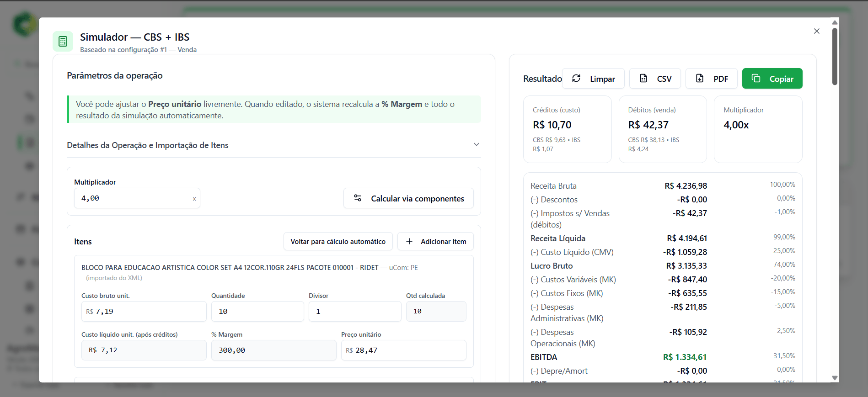This screenshot has width=868, height=397.
Task: Edit the % Margem field
Action: [274, 350]
